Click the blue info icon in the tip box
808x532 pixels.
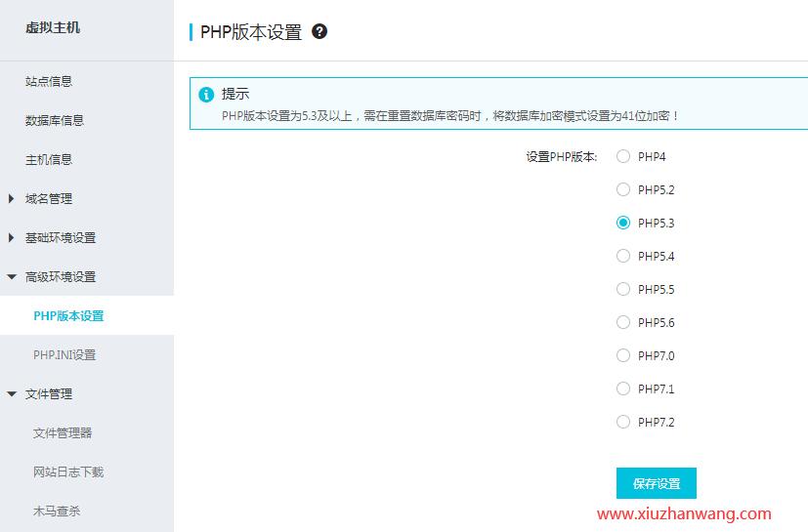(206, 95)
